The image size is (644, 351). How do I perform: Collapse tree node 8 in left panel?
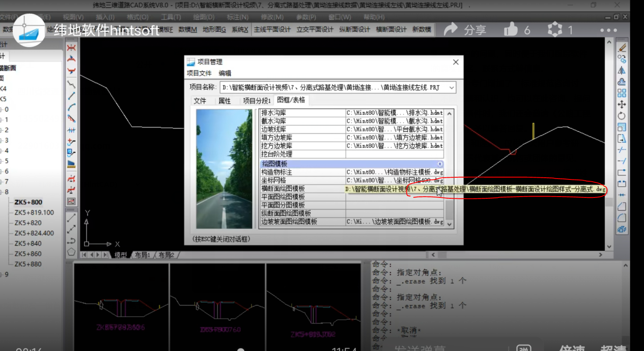click(x=1, y=192)
